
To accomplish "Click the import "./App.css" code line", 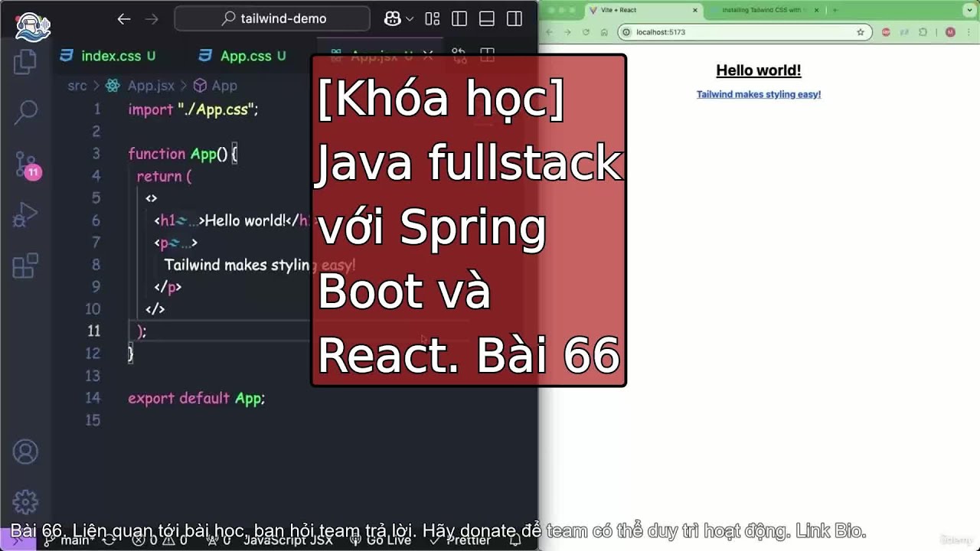I will [x=194, y=109].
